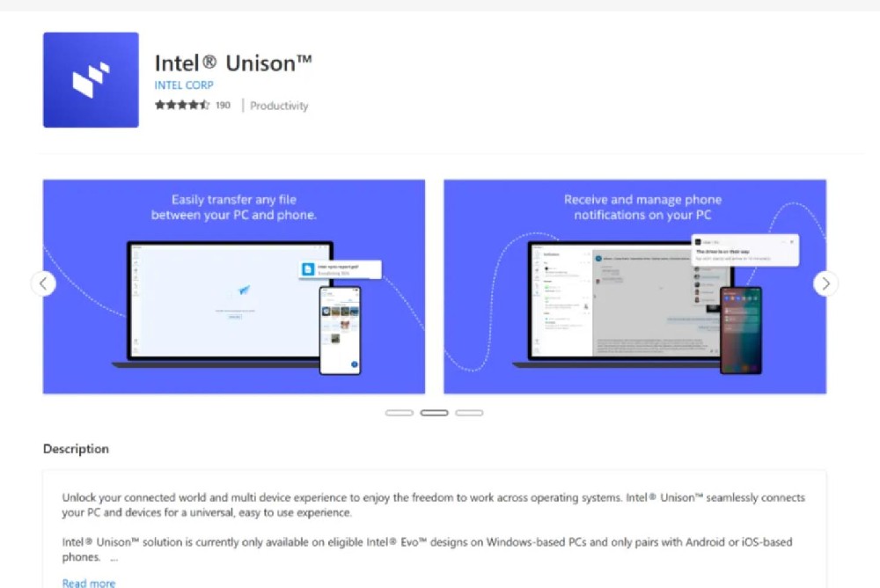Click the Intel Unison app title text
Screen dimensions: 880x588
233,62
